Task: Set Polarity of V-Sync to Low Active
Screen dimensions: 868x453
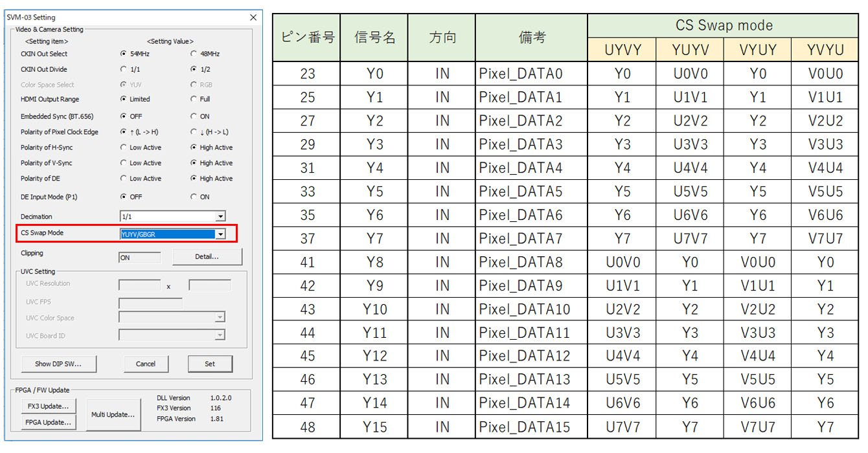Action: (124, 163)
